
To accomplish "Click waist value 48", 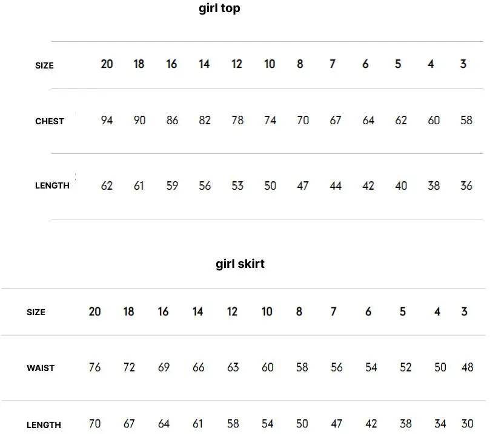I will point(468,367).
